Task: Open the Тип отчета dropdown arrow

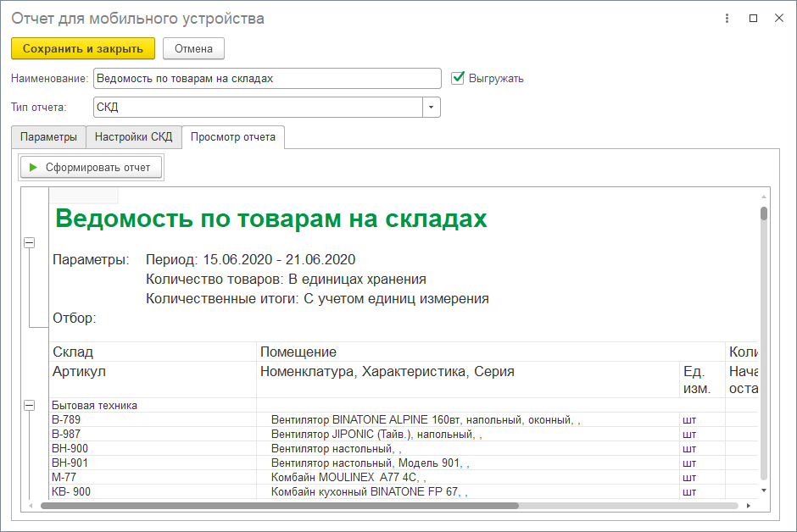Action: coord(431,107)
